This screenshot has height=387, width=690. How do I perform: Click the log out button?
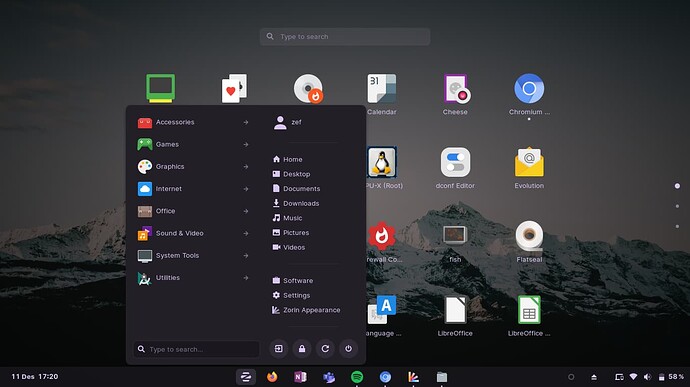(279, 349)
